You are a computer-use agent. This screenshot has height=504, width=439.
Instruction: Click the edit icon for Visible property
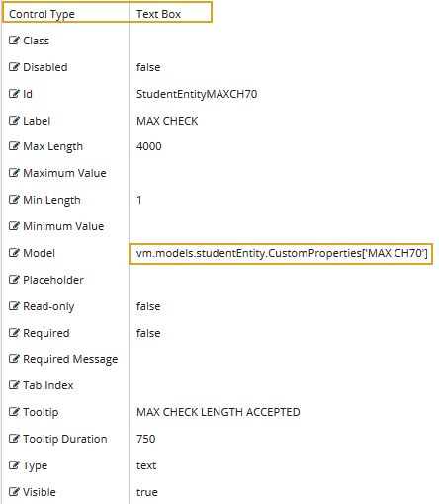[14, 492]
